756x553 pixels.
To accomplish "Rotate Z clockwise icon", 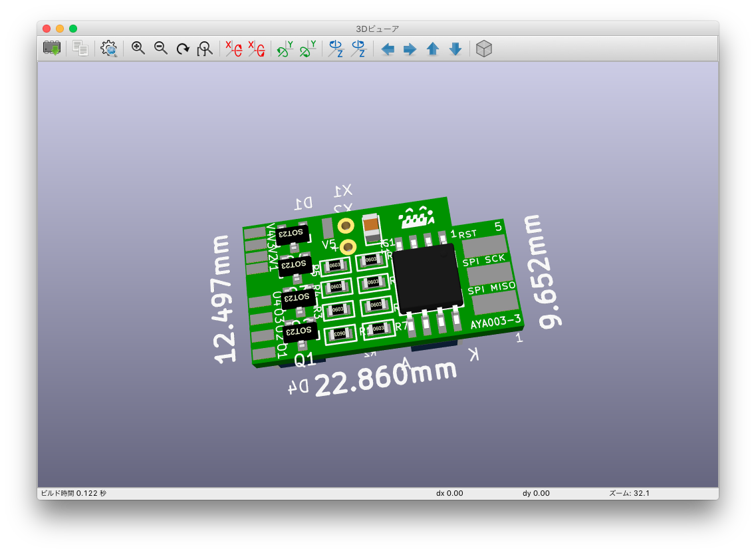I will coord(336,49).
